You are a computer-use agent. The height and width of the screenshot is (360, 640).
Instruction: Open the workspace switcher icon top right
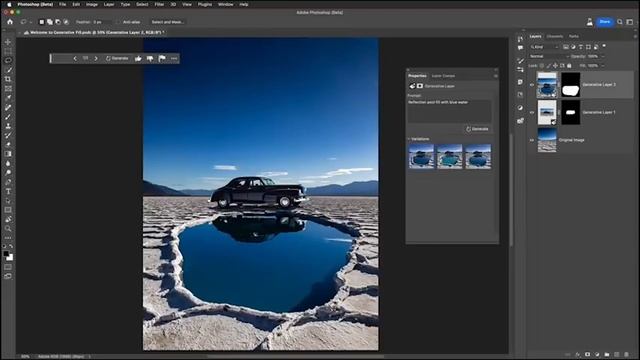click(x=630, y=22)
